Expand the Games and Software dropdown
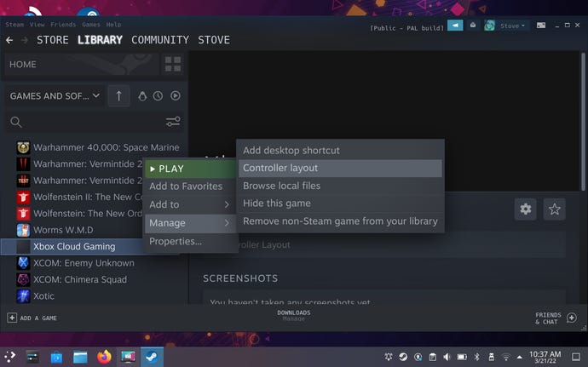588x367 pixels. (x=55, y=96)
